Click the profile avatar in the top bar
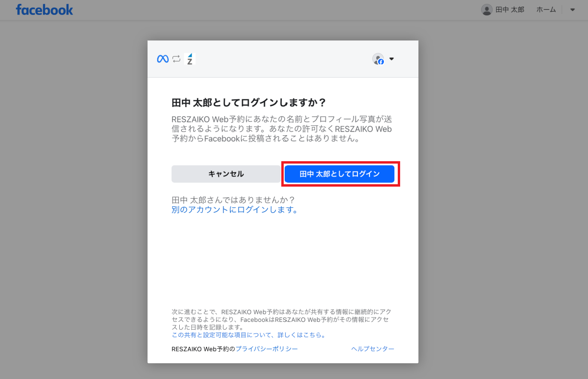This screenshot has width=588, height=379. pyautogui.click(x=486, y=10)
